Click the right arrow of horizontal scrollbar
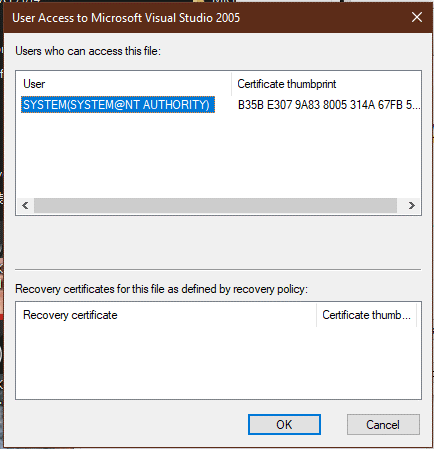This screenshot has width=434, height=449. pos(412,205)
